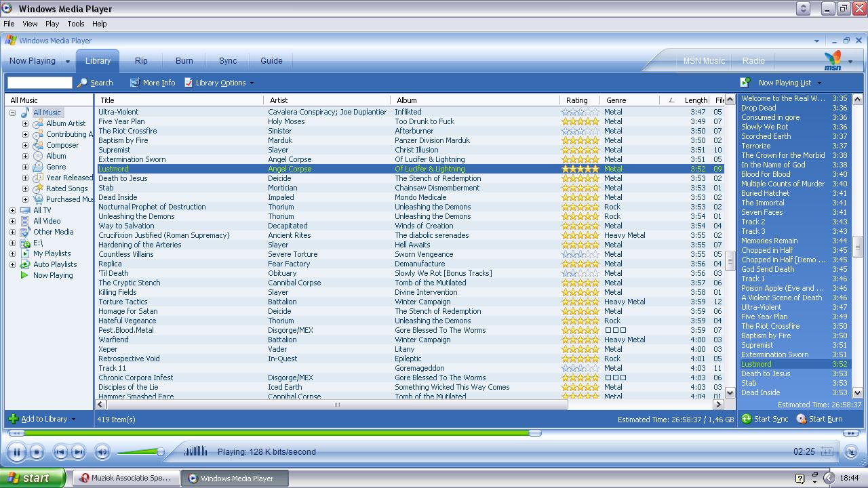Expand the My Playlists tree node
This screenshot has width=868, height=488.
[12, 253]
